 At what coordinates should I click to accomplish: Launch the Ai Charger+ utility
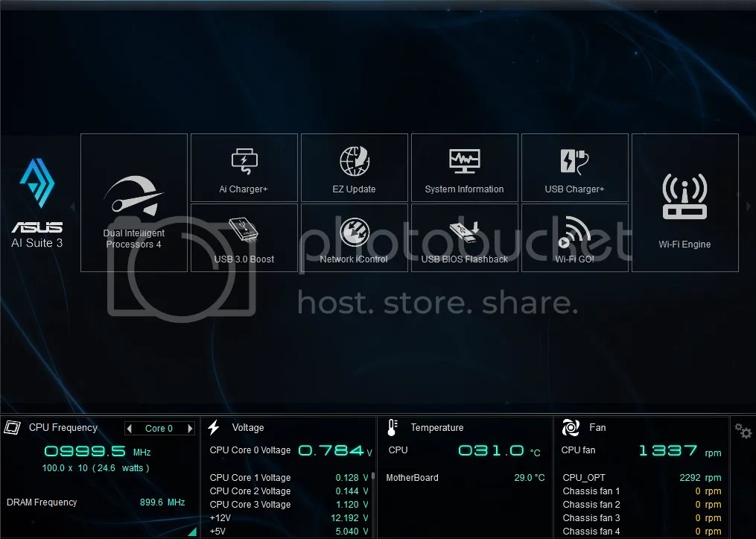(x=244, y=168)
